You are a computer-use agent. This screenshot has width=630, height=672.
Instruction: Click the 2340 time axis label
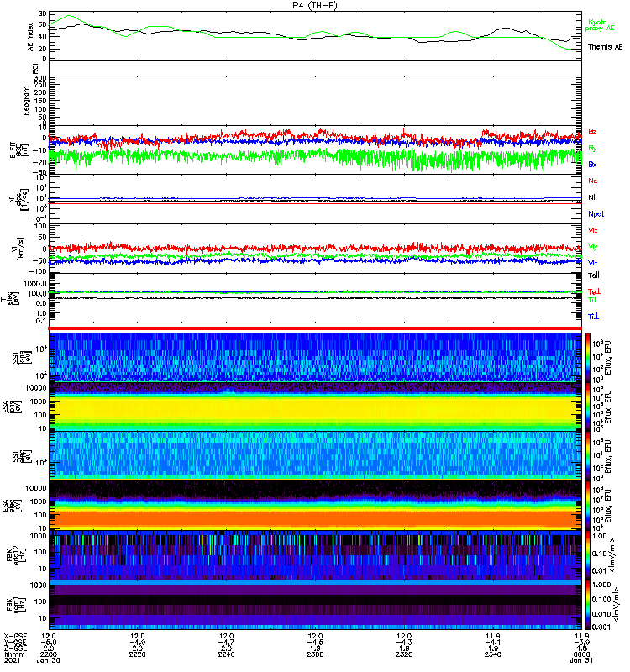coord(493,654)
